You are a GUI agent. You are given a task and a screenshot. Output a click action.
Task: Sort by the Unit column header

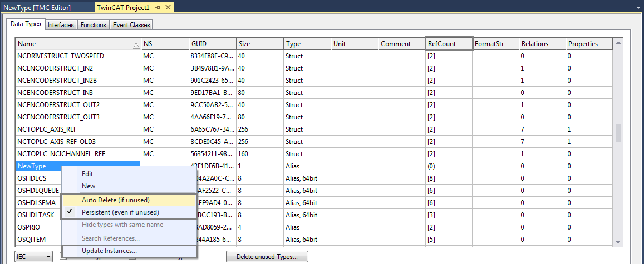pyautogui.click(x=355, y=44)
